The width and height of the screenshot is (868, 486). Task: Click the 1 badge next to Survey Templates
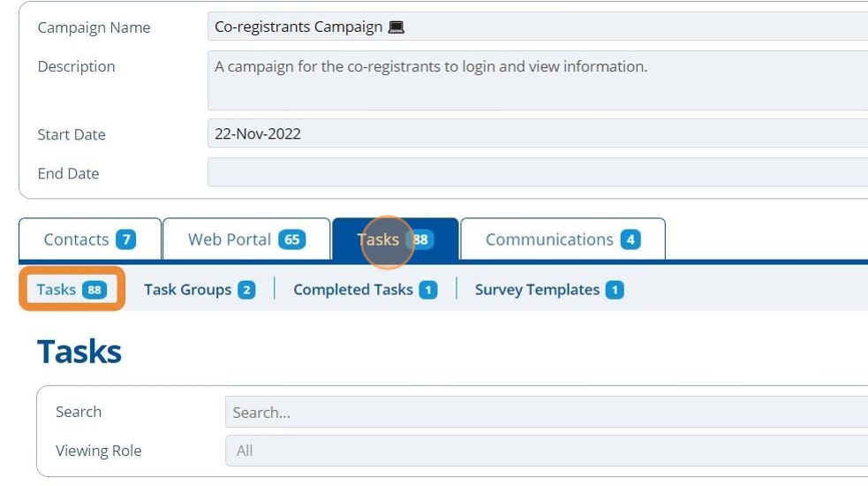pyautogui.click(x=615, y=290)
